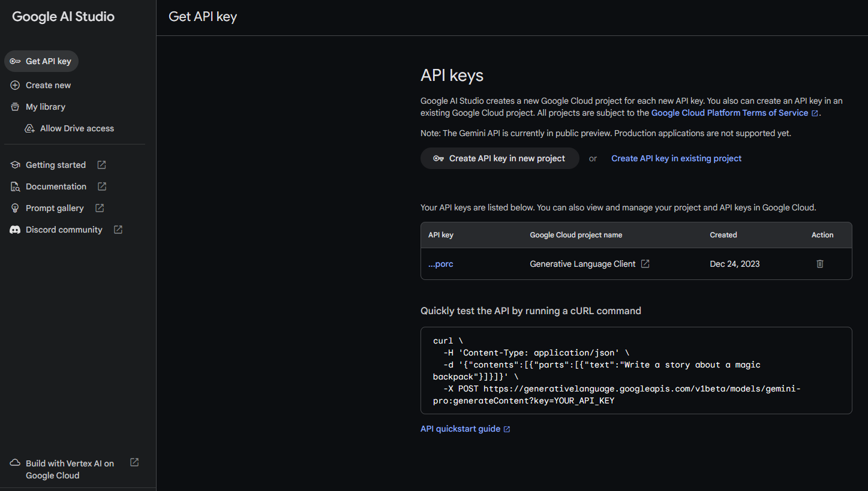Click the external-link icon next to Documentation
The image size is (868, 491).
coord(102,186)
